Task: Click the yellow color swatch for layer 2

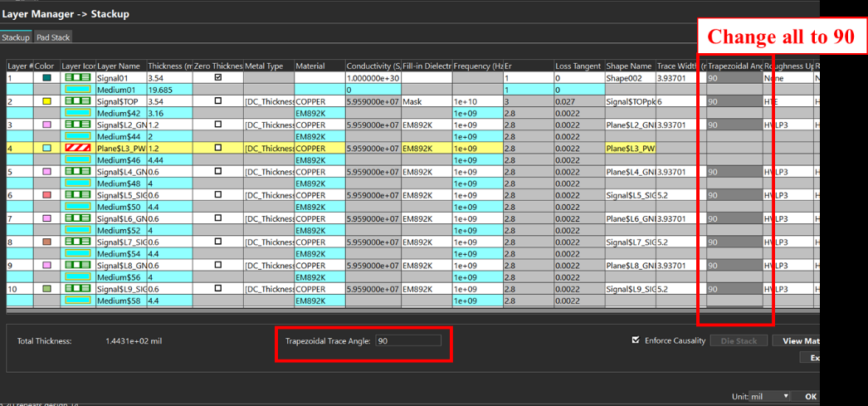Action: (x=46, y=101)
